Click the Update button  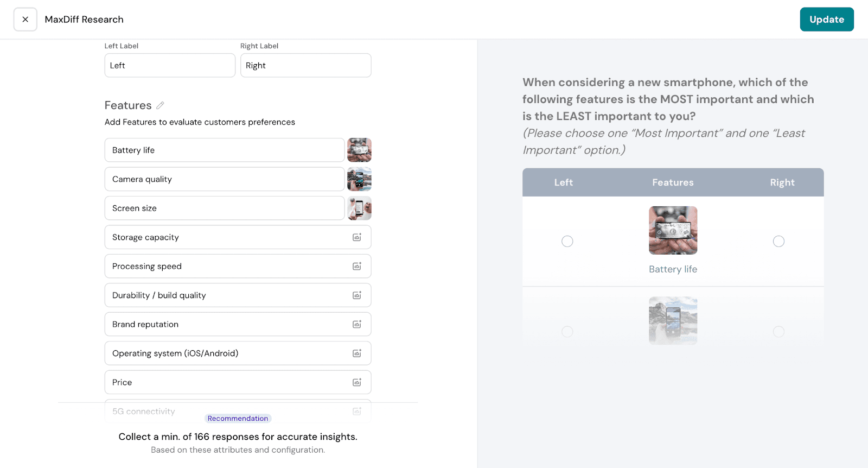tap(826, 20)
